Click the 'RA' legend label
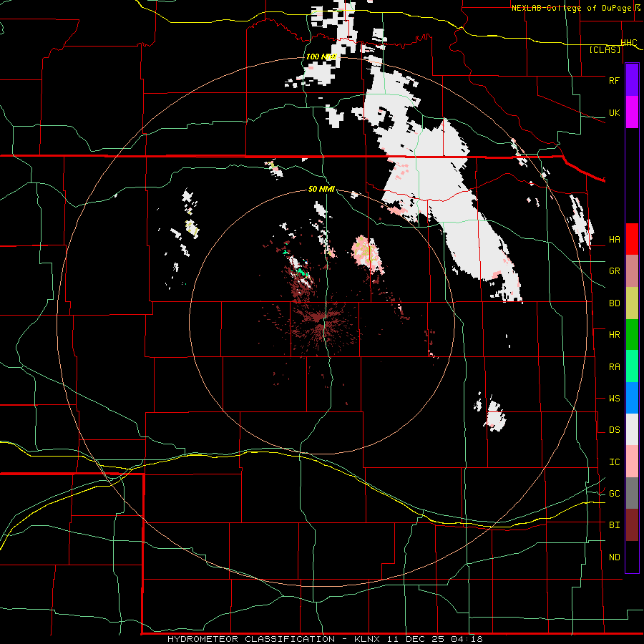Image resolution: width=644 pixels, height=644 pixels. click(614, 367)
